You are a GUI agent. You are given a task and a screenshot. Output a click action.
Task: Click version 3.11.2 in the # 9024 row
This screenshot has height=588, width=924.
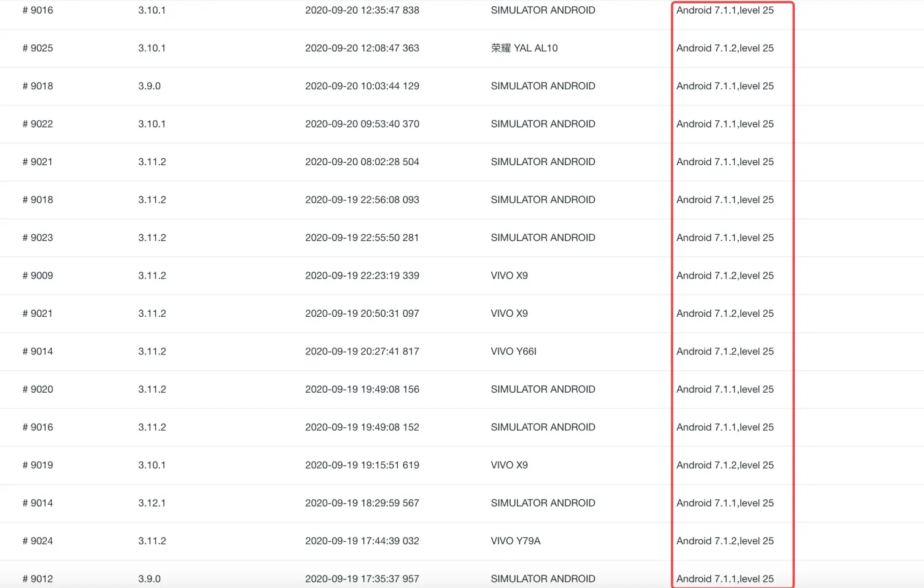click(152, 541)
